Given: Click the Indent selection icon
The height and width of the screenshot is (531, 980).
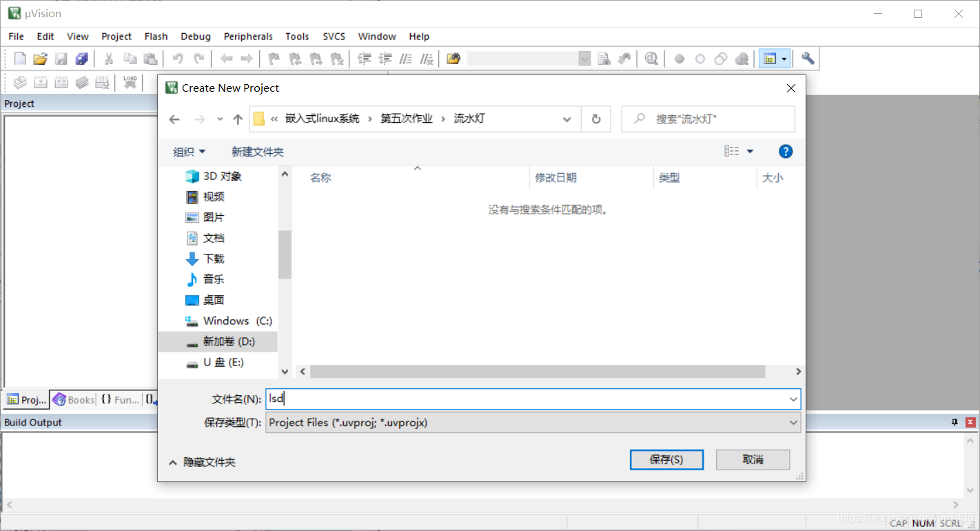Looking at the screenshot, I should pos(365,59).
